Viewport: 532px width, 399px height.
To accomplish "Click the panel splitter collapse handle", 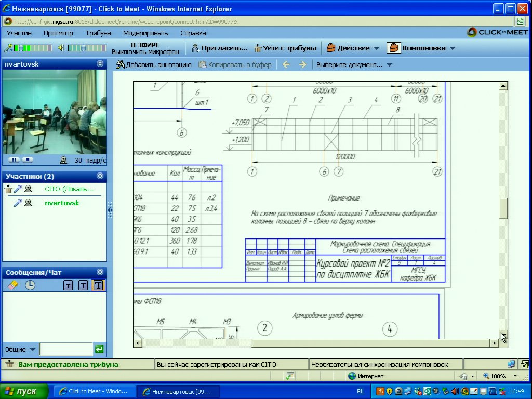I will (110, 210).
